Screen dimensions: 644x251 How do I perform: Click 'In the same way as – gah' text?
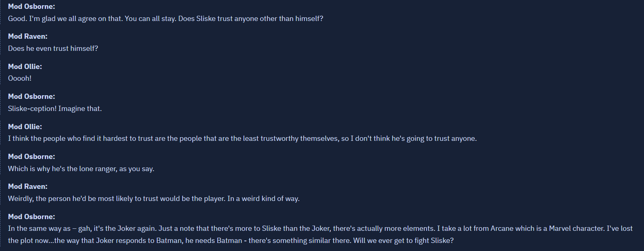(49, 228)
